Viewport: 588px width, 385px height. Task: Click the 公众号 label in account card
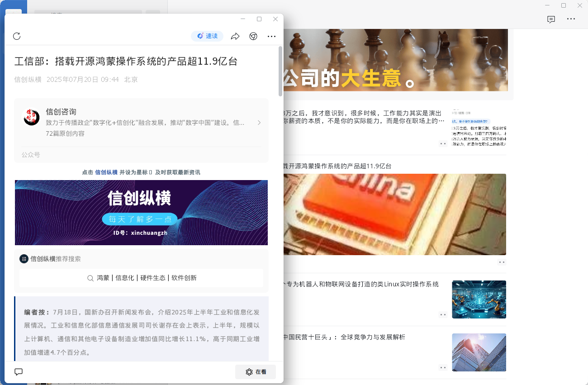[31, 155]
